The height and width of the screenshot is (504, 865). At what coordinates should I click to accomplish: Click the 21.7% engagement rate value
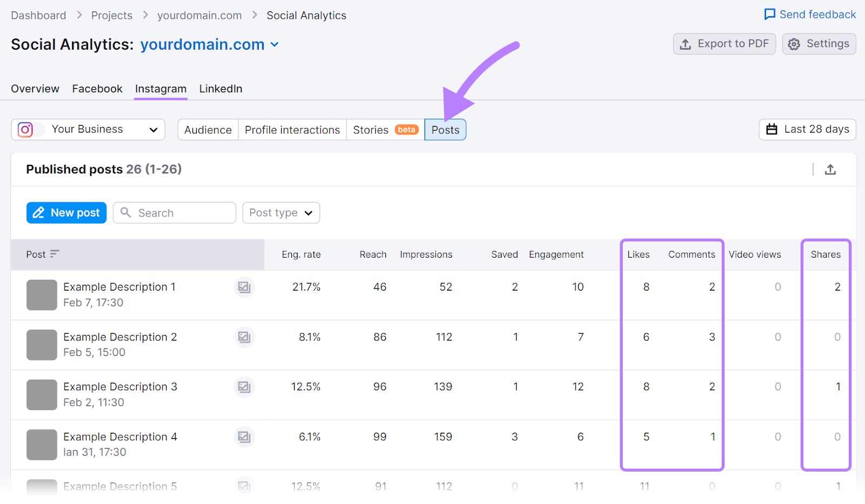(307, 287)
